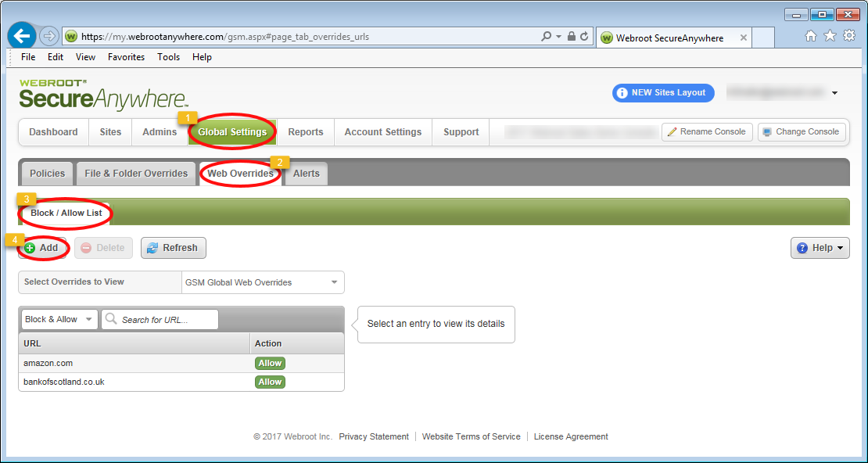Select the Block / Allow List tab
Image resolution: width=868 pixels, height=463 pixels.
pos(66,214)
